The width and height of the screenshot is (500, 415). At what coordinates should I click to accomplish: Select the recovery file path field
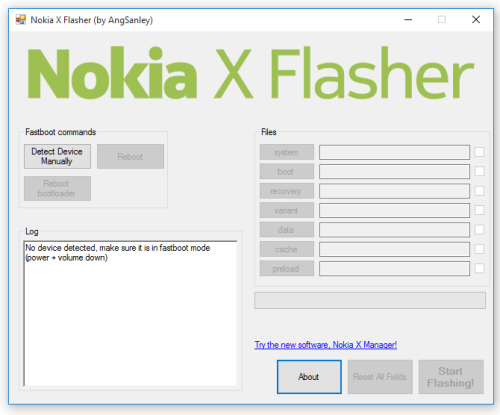pos(394,191)
